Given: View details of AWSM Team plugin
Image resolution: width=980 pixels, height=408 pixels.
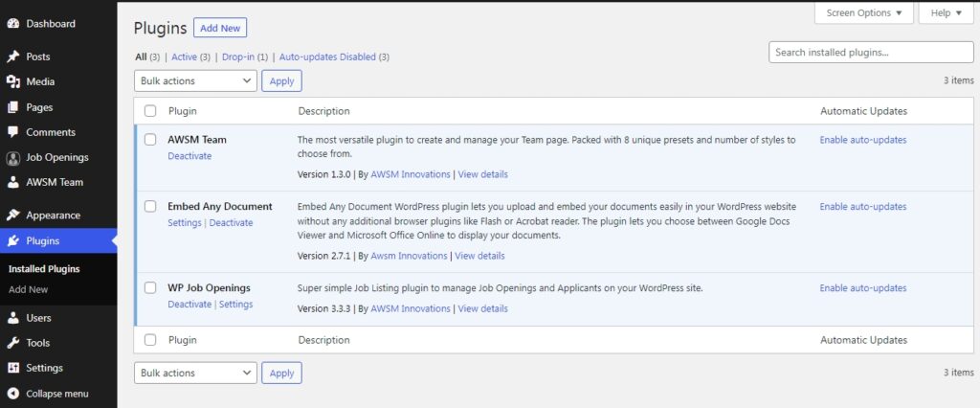Looking at the screenshot, I should pyautogui.click(x=483, y=174).
